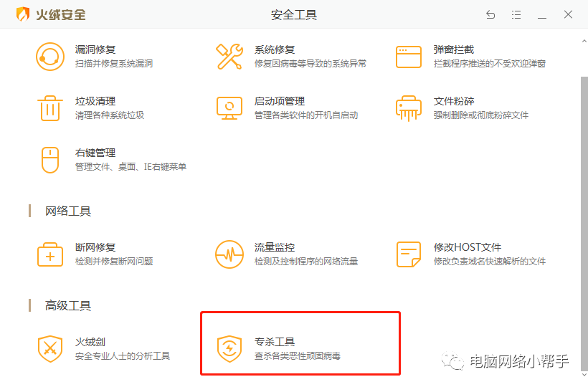Open the 右键管理 mouse icon
Screen dimensions: 588x387
[x=50, y=160]
